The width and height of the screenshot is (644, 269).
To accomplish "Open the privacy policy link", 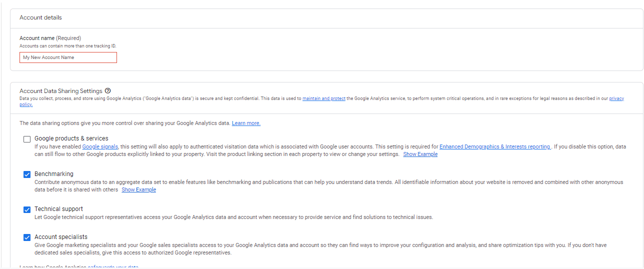I will (x=616, y=98).
